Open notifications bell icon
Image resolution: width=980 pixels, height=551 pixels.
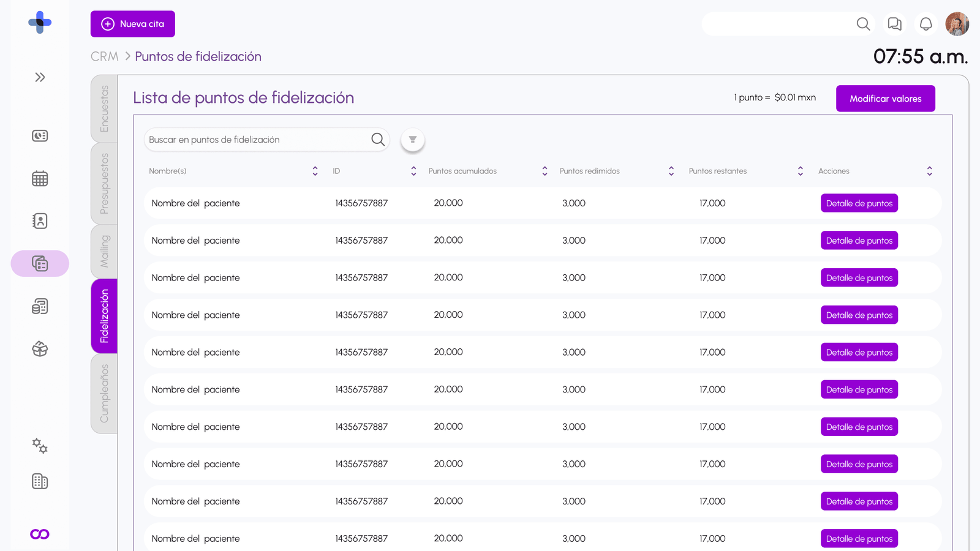(925, 24)
